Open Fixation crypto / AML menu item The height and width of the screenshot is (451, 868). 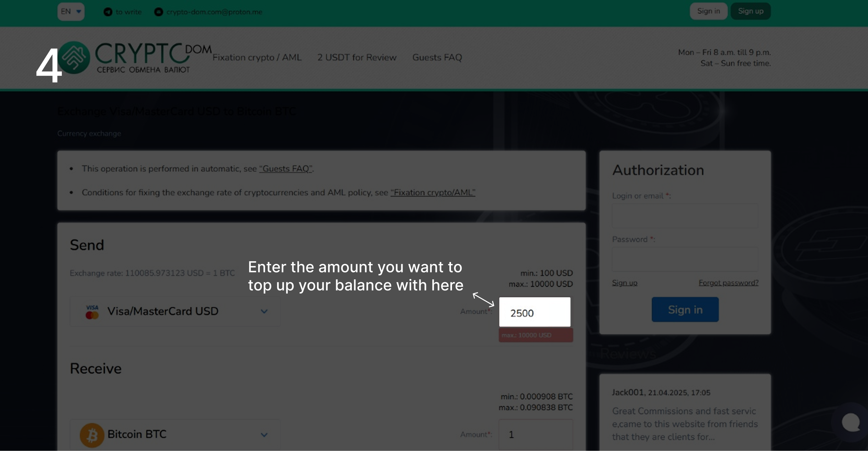tap(257, 57)
